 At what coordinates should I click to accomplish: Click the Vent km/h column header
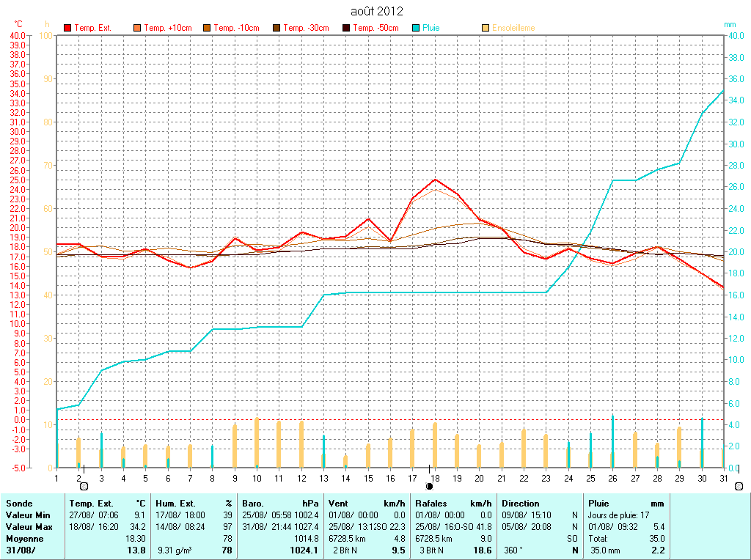tap(367, 504)
